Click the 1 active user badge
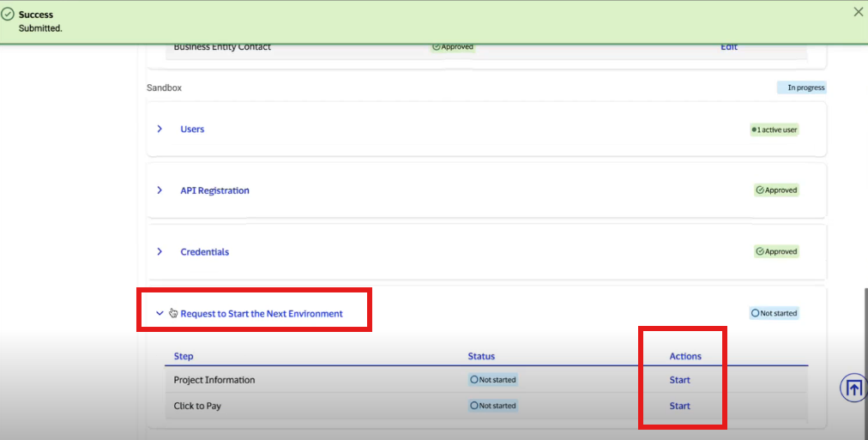 click(774, 130)
